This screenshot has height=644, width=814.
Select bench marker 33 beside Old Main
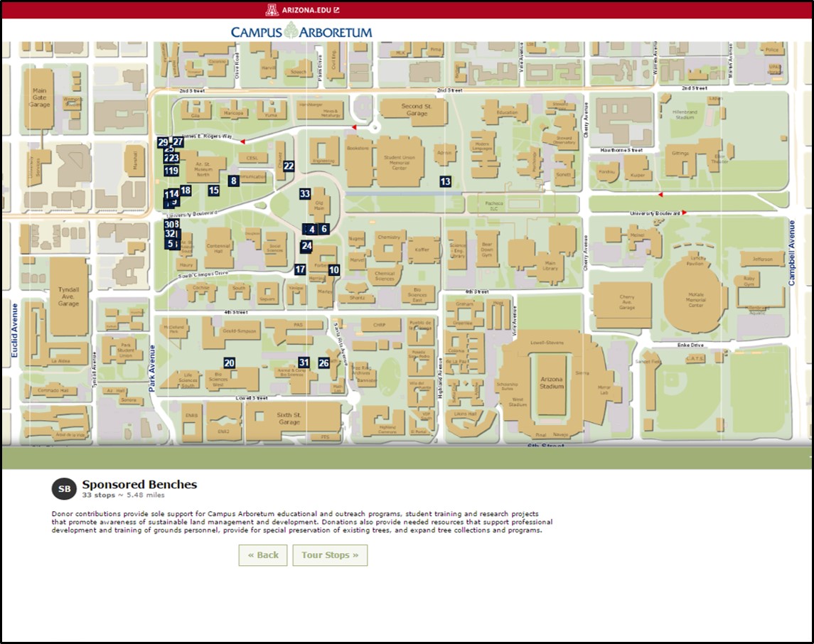tap(305, 193)
